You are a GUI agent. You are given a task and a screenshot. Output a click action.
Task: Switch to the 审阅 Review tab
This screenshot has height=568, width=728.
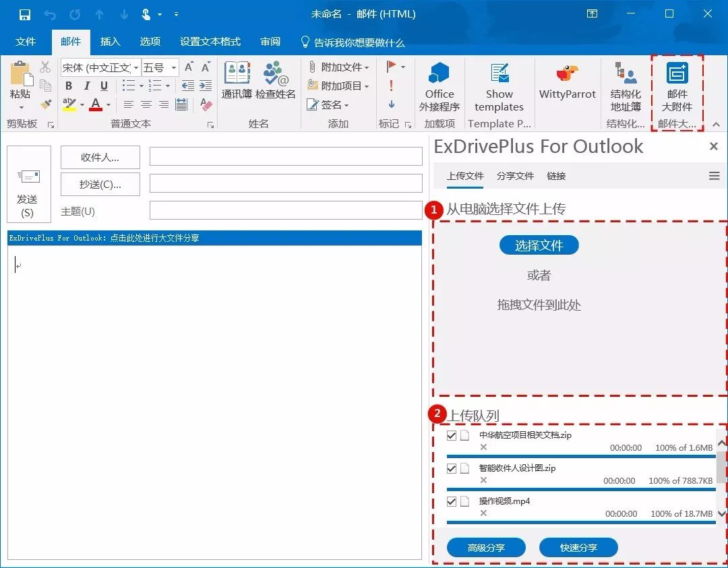coord(270,42)
